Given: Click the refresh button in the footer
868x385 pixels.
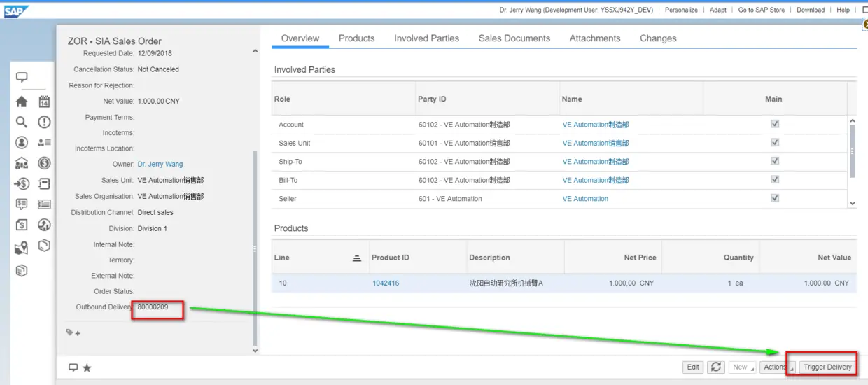Looking at the screenshot, I should tap(715, 367).
